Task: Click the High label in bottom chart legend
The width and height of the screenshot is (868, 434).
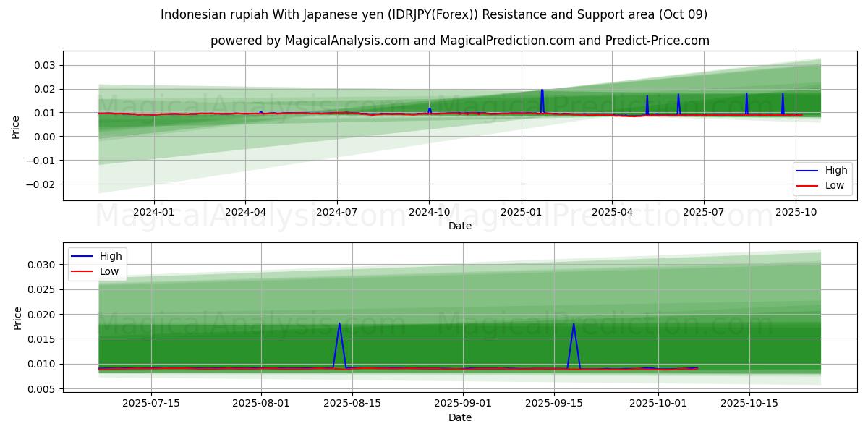Action: pos(111,256)
